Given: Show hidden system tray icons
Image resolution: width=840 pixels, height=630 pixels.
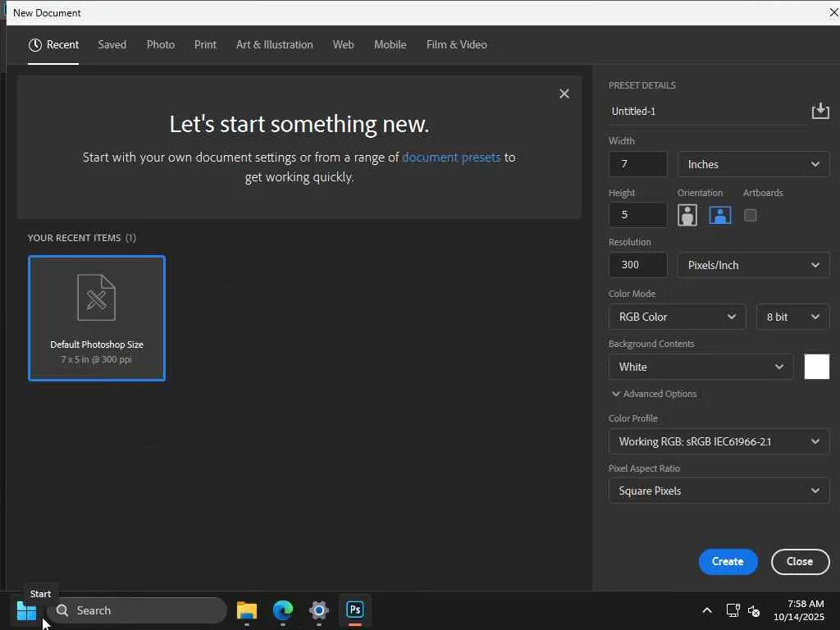Looking at the screenshot, I should pyautogui.click(x=707, y=610).
